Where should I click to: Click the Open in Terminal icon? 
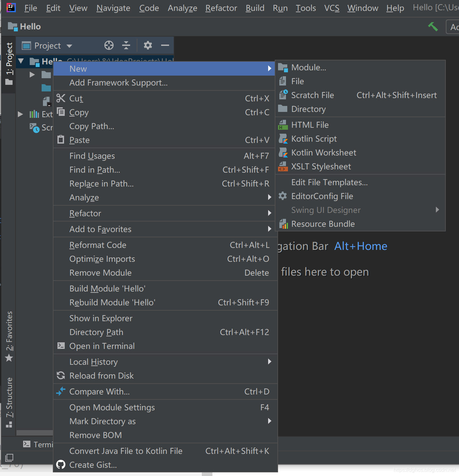[61, 346]
